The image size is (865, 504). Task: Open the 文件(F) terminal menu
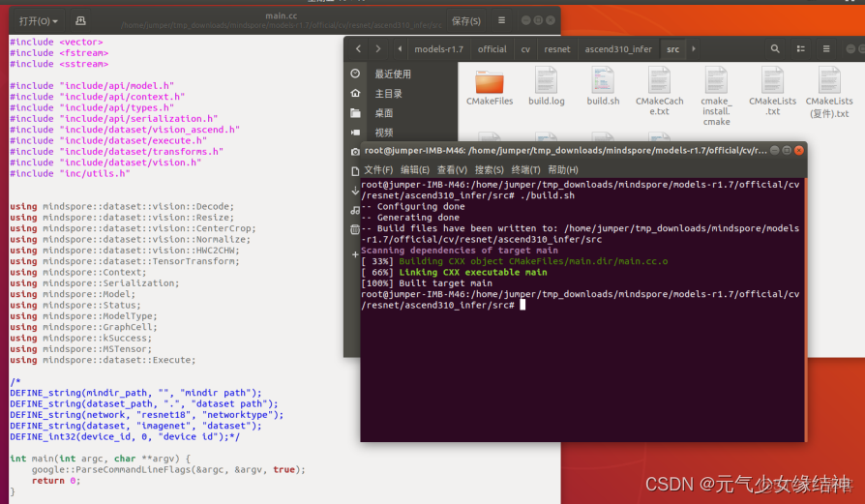(378, 170)
